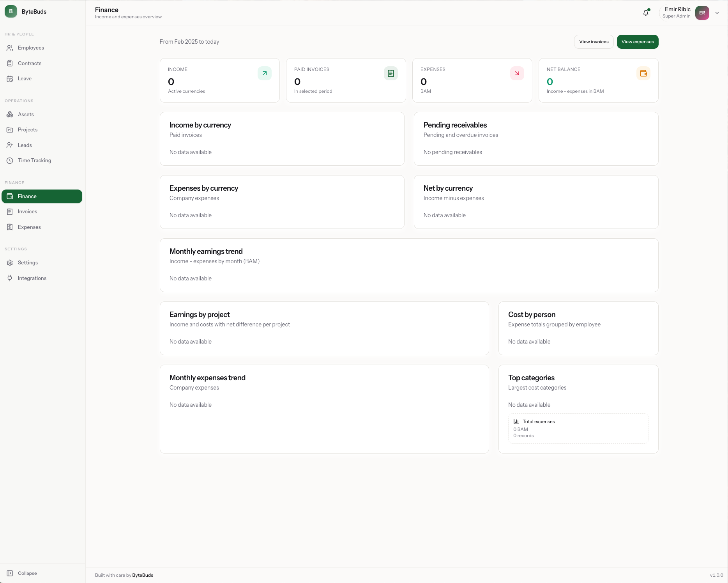Click the paid invoices document icon
The image size is (728, 583).
pyautogui.click(x=391, y=73)
